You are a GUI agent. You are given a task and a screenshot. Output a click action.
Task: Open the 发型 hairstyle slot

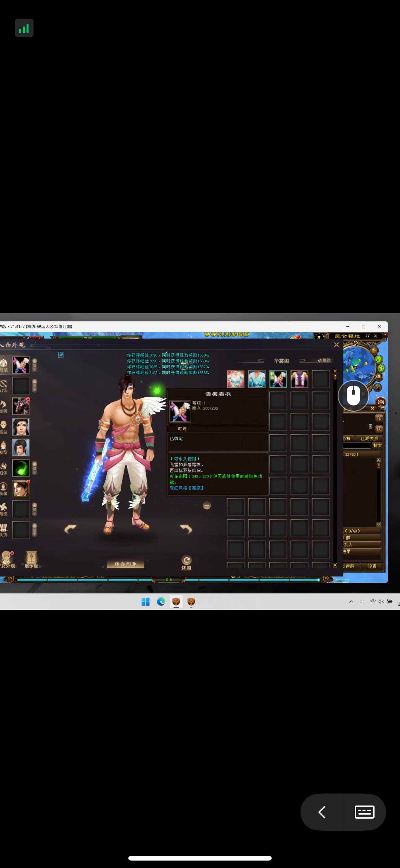coord(21,447)
